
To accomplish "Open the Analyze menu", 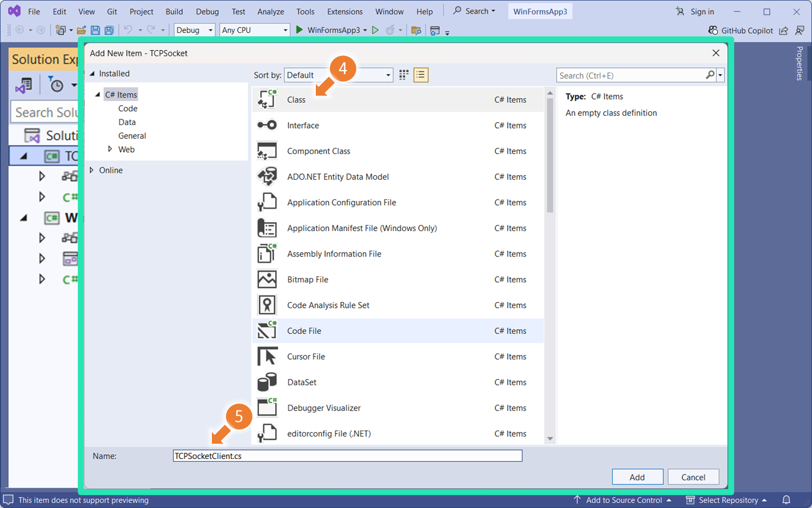I will (270, 11).
